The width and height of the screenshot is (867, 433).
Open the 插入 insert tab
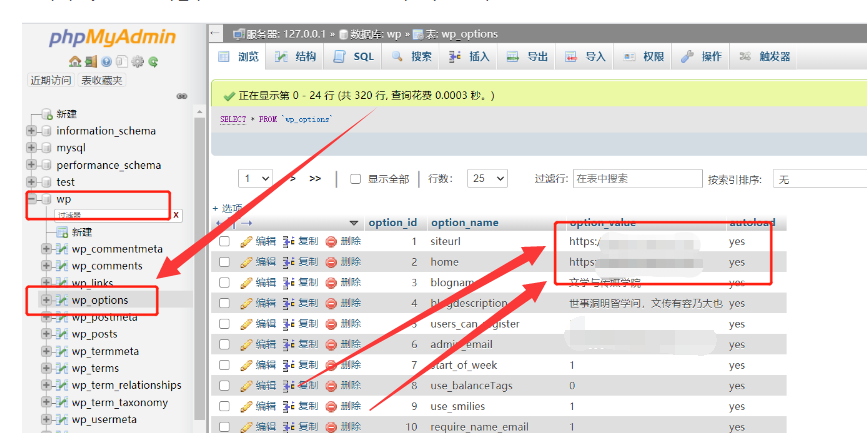470,56
